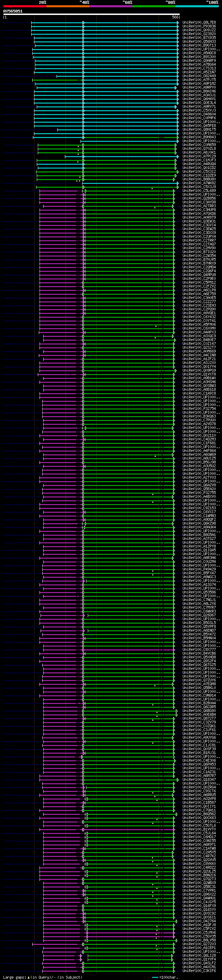
Task: Select hit label UniRef100_Q4SLF2
Action: [x=199, y=963]
